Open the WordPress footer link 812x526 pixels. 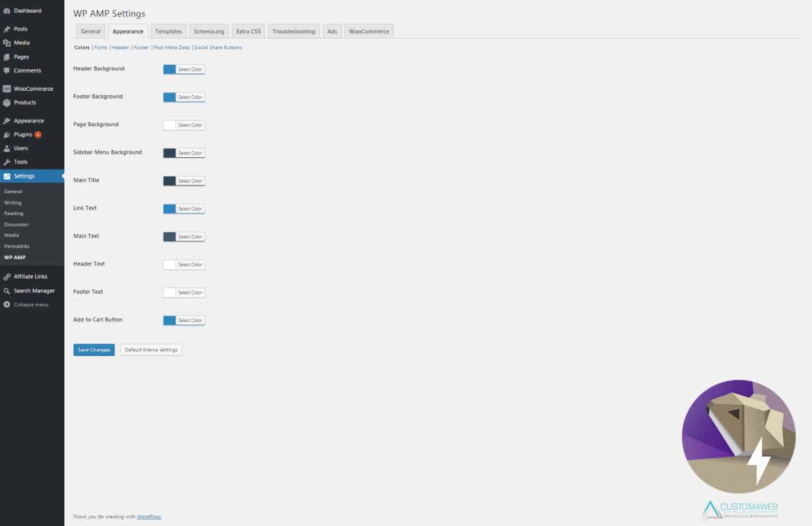pos(149,516)
